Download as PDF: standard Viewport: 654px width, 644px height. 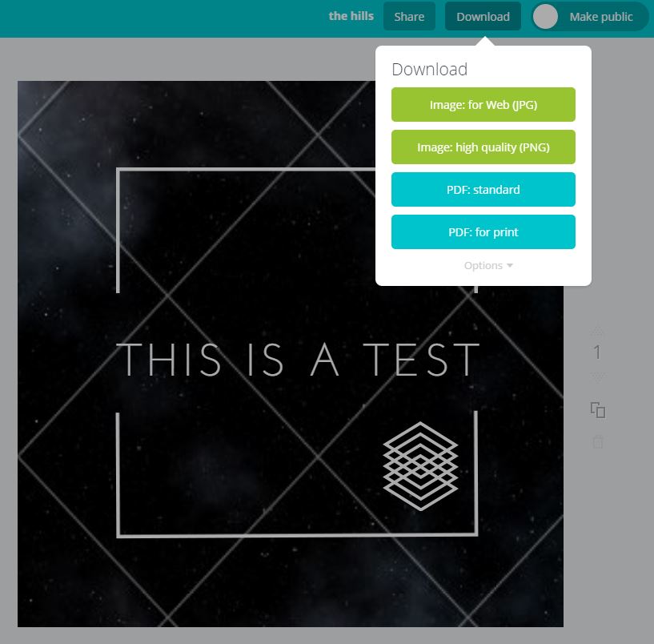[483, 190]
